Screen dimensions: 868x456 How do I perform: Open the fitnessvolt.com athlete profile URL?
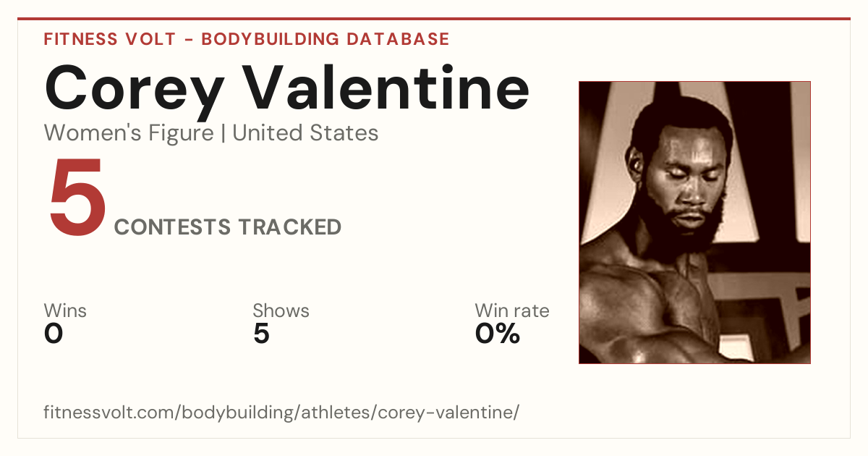281,413
